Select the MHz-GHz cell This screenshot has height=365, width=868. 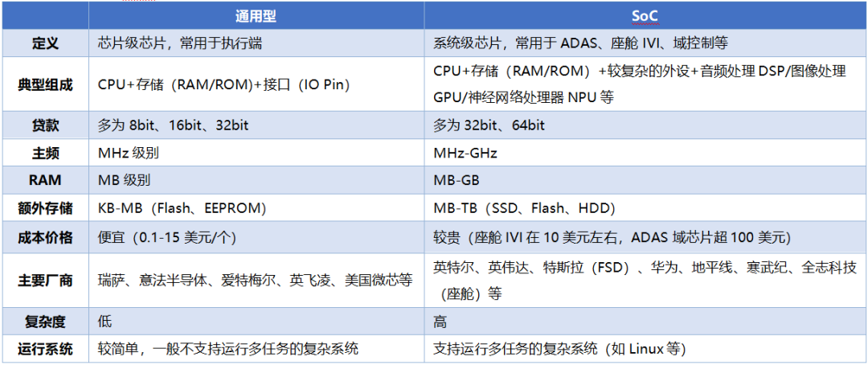click(645, 153)
